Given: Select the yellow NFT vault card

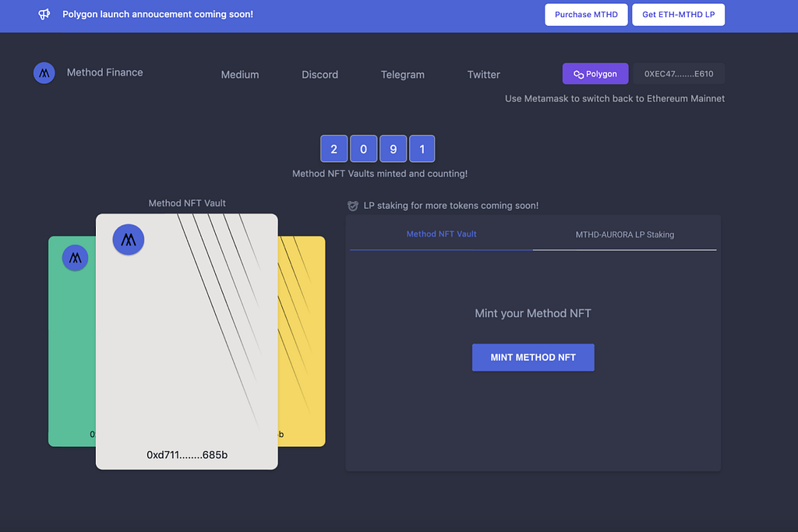Looking at the screenshot, I should point(302,341).
